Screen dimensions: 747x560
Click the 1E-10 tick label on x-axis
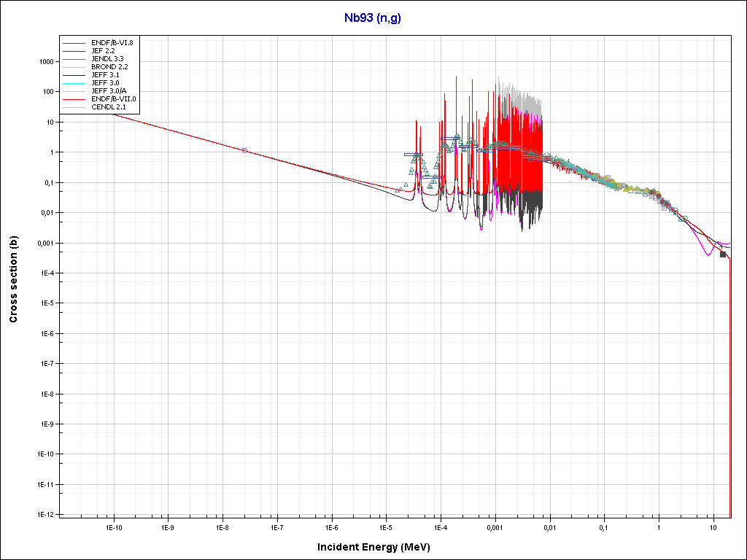(113, 526)
